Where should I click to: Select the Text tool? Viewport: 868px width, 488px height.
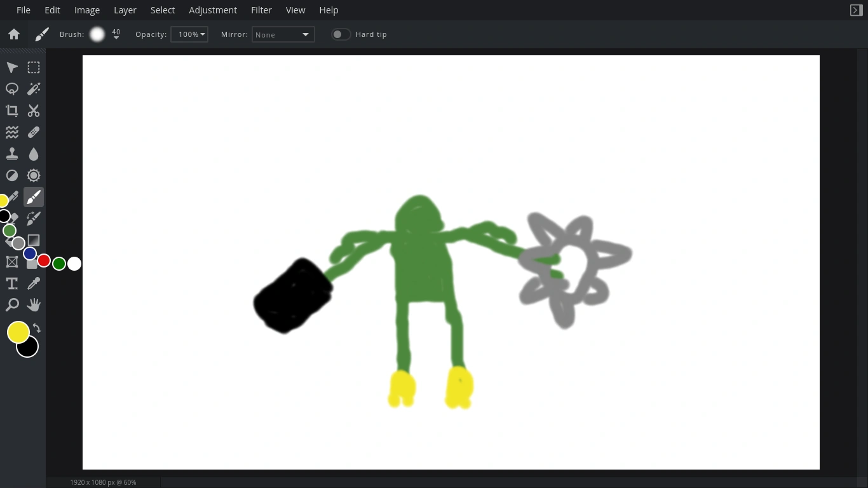point(12,283)
